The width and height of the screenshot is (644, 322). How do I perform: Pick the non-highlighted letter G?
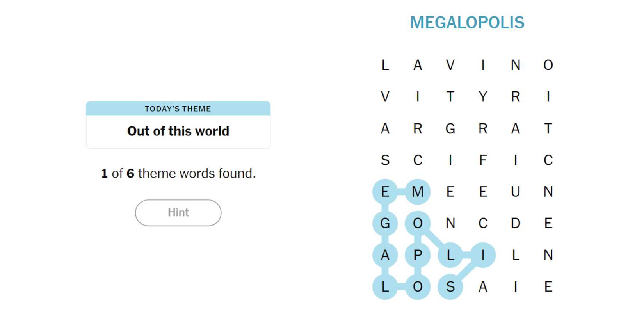(450, 128)
